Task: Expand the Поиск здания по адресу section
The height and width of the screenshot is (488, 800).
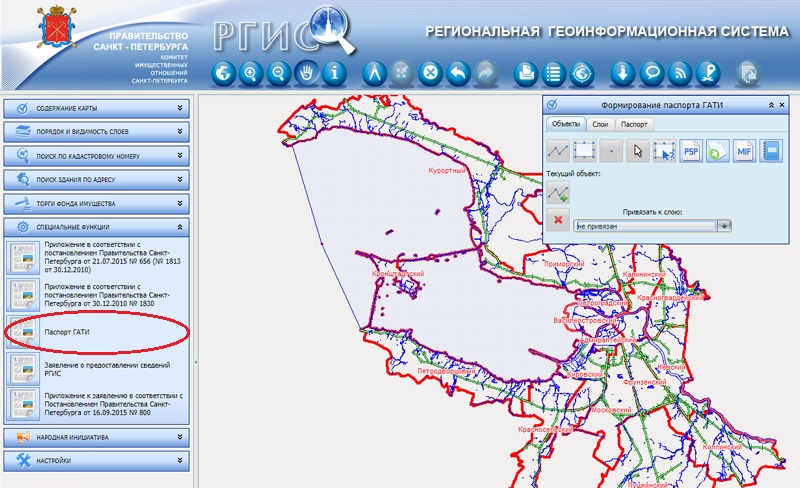Action: [96, 180]
